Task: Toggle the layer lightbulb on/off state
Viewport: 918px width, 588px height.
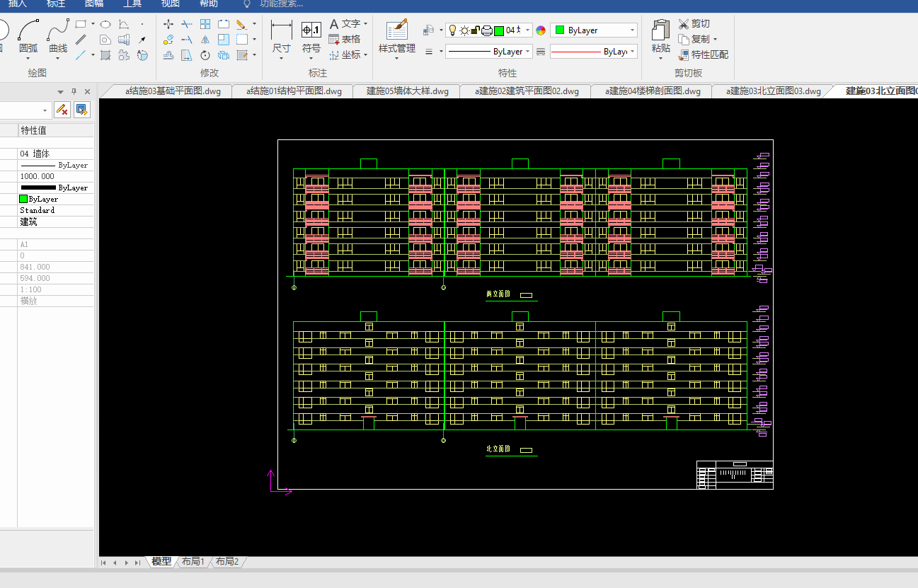Action: coord(453,30)
